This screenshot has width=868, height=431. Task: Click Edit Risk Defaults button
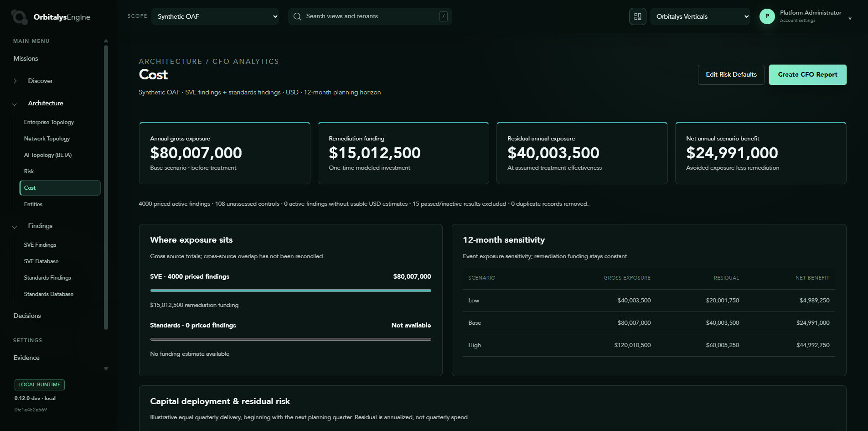tap(731, 75)
